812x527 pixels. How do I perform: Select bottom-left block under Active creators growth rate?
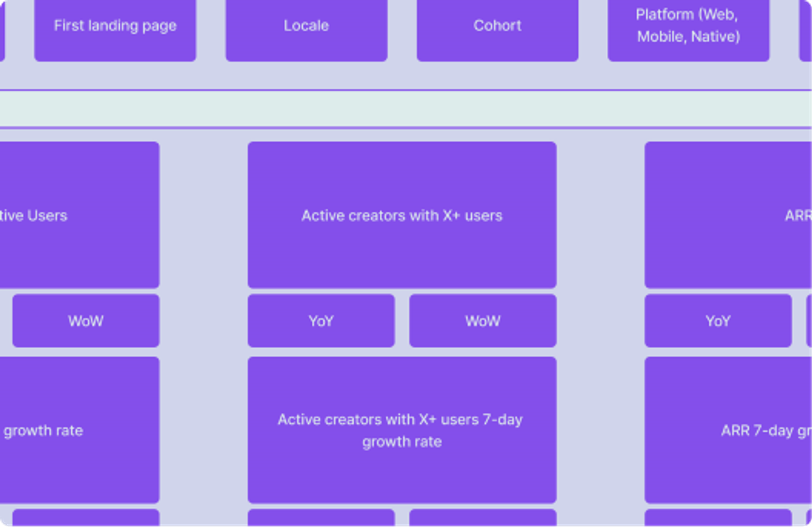[x=321, y=517]
